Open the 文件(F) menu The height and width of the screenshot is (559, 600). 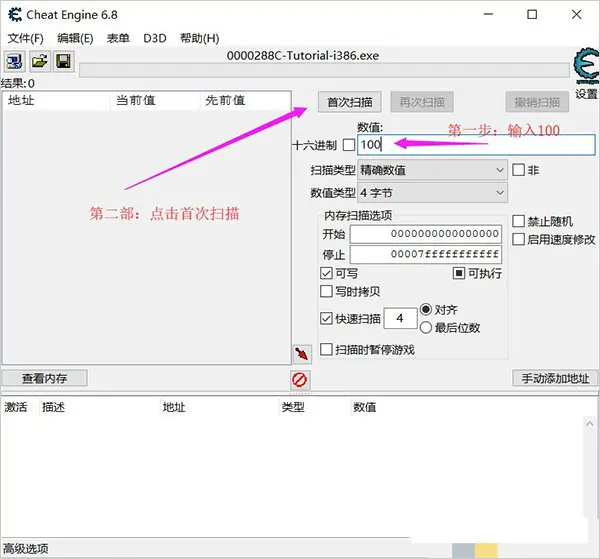pos(26,38)
